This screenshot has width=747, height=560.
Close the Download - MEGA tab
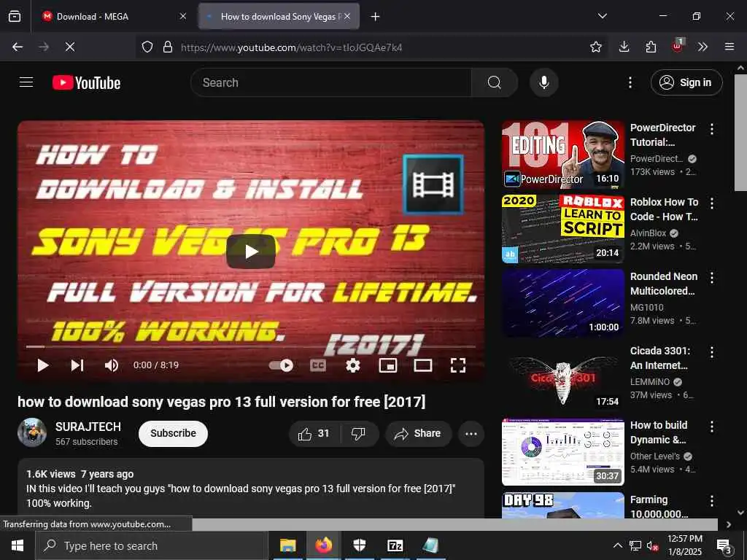[x=183, y=16]
